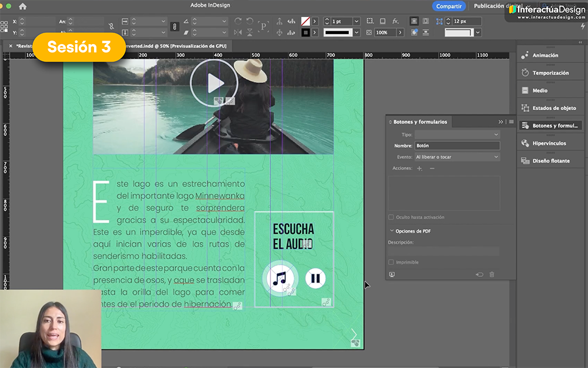Open the fx effects menu icon
The height and width of the screenshot is (368, 588).
[395, 21]
